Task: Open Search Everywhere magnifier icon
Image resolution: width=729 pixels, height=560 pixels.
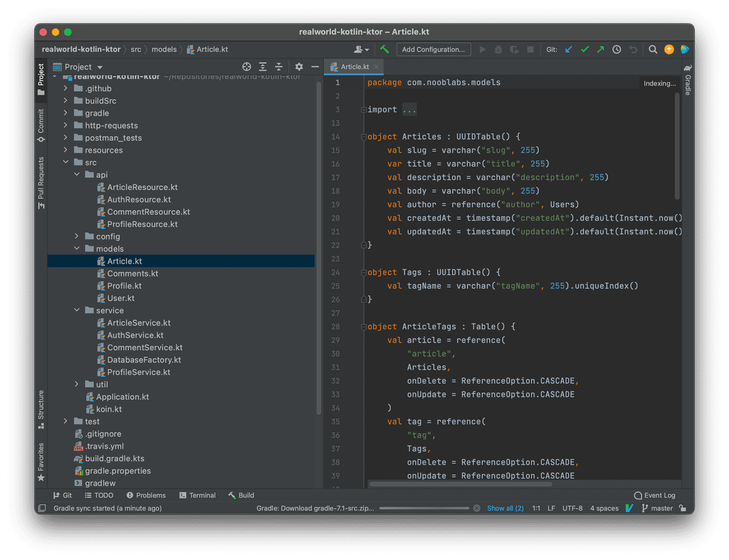Action: pyautogui.click(x=652, y=49)
